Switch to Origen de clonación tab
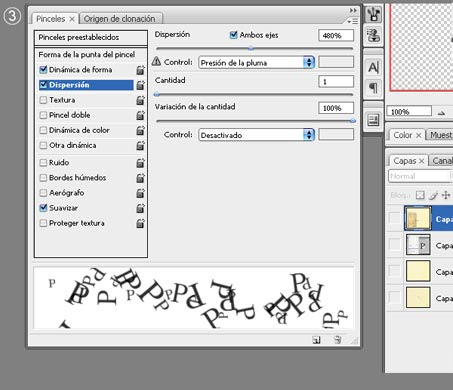453x390 pixels. tap(120, 19)
